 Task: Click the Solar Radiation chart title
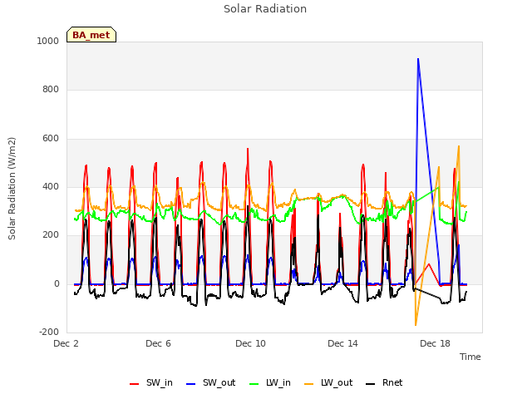click(x=265, y=9)
